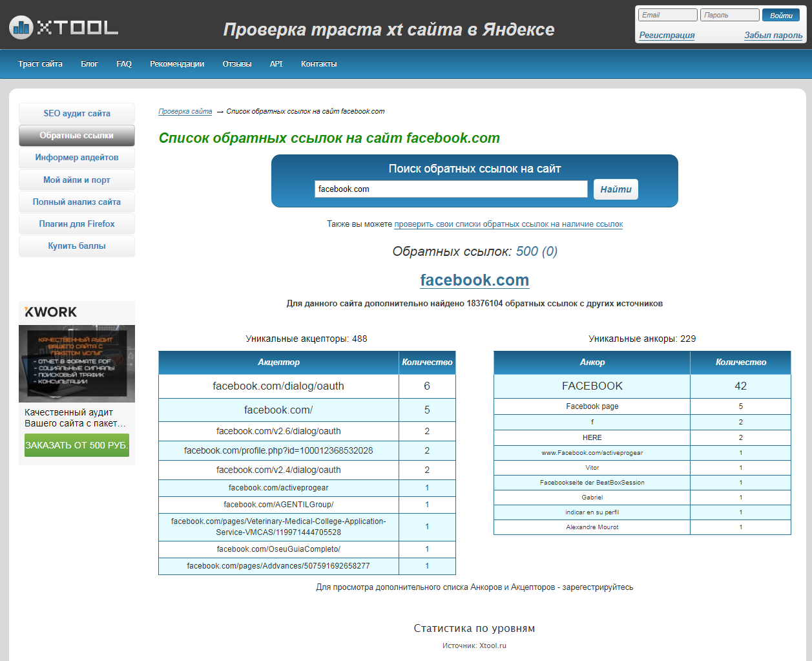This screenshot has height=661, width=812.
Task: Click the anchor indicar en su perfil
Action: tap(592, 512)
